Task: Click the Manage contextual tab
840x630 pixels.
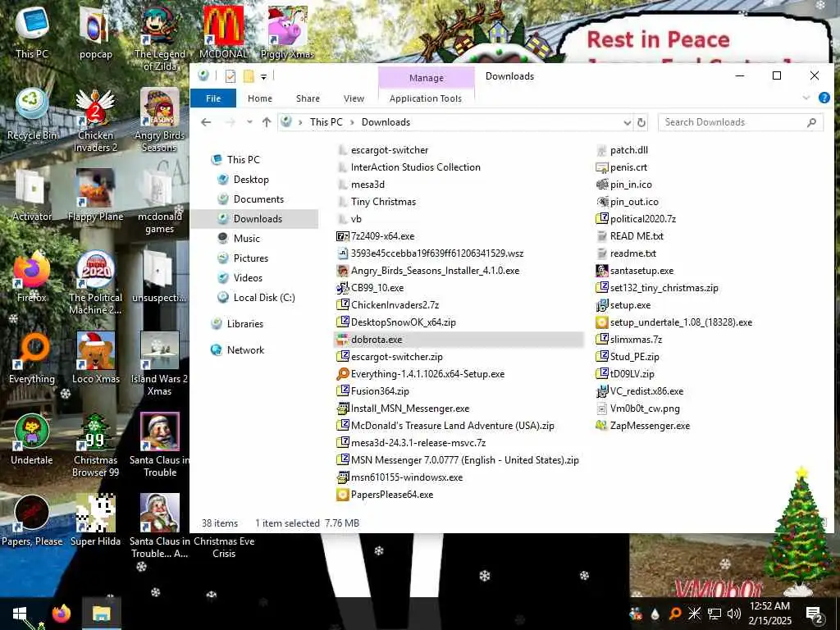Action: pyautogui.click(x=427, y=78)
